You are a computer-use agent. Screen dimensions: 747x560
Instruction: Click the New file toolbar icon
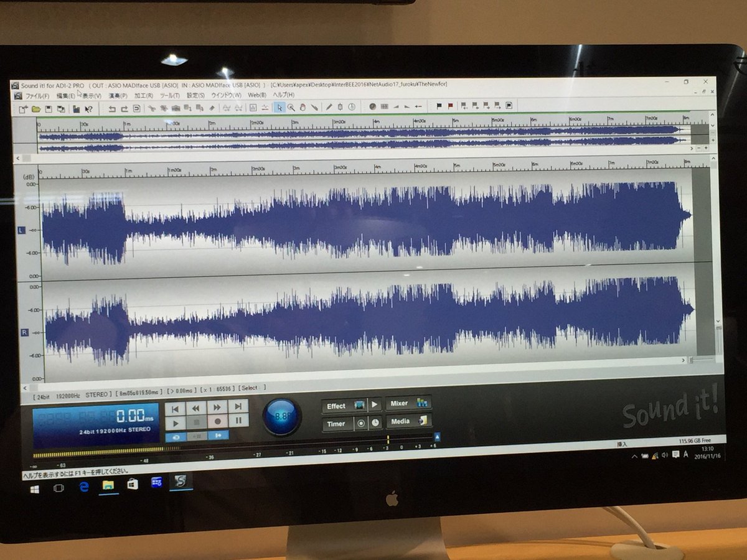(x=23, y=109)
